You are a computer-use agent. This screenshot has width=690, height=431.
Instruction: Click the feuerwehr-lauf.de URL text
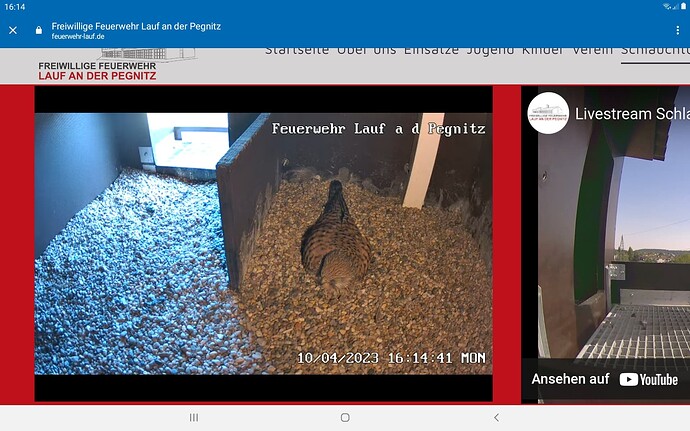click(x=78, y=37)
